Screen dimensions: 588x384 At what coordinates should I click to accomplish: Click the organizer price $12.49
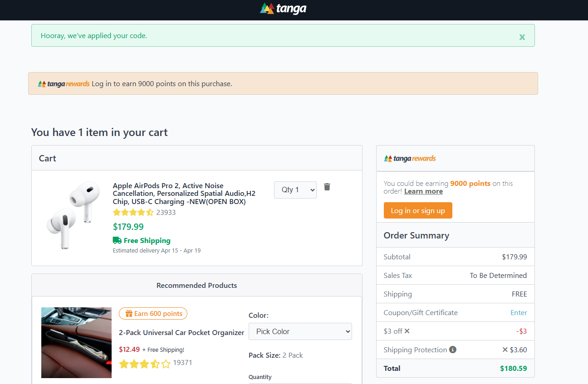click(x=129, y=350)
